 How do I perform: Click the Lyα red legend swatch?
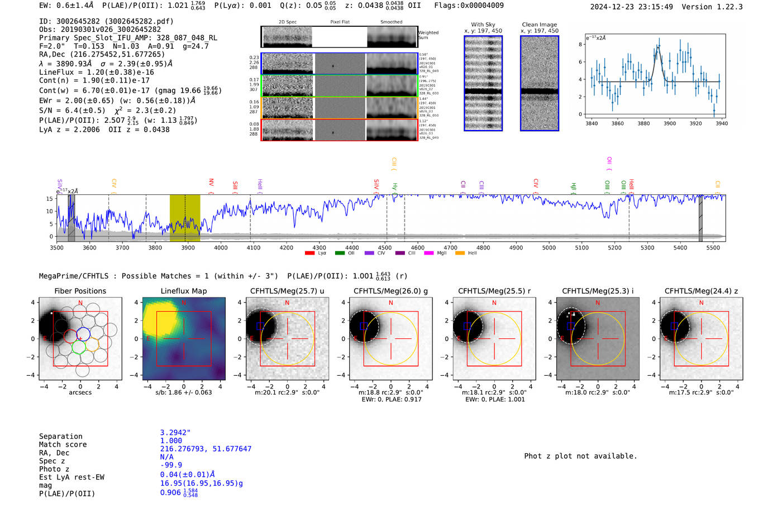click(x=309, y=253)
